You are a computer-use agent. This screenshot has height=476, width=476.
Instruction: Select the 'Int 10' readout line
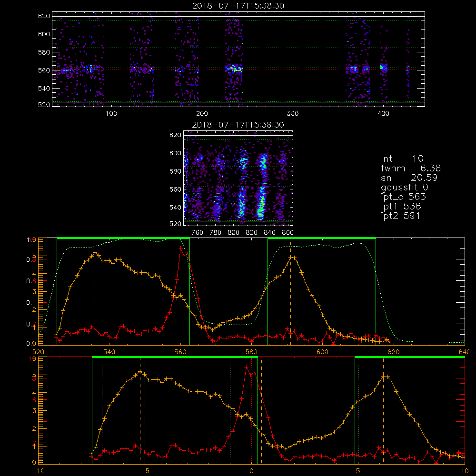[x=402, y=159]
